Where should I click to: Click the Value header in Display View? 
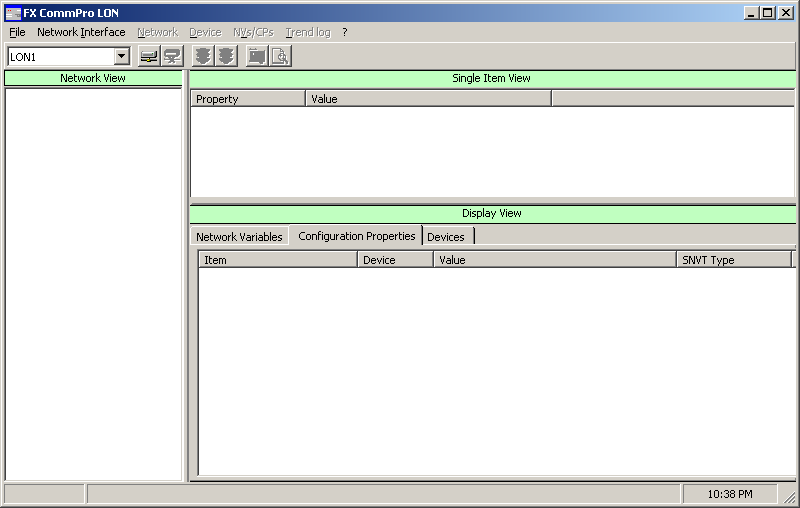click(555, 260)
